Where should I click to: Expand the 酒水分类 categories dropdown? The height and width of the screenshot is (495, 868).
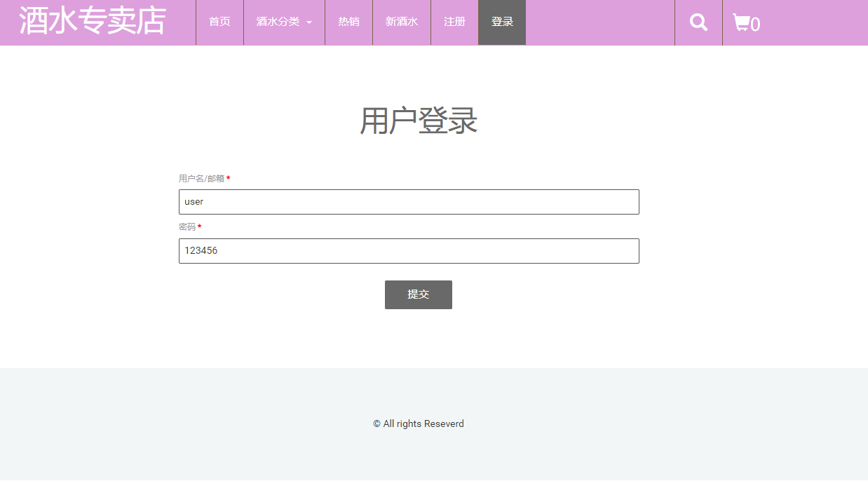[278, 22]
